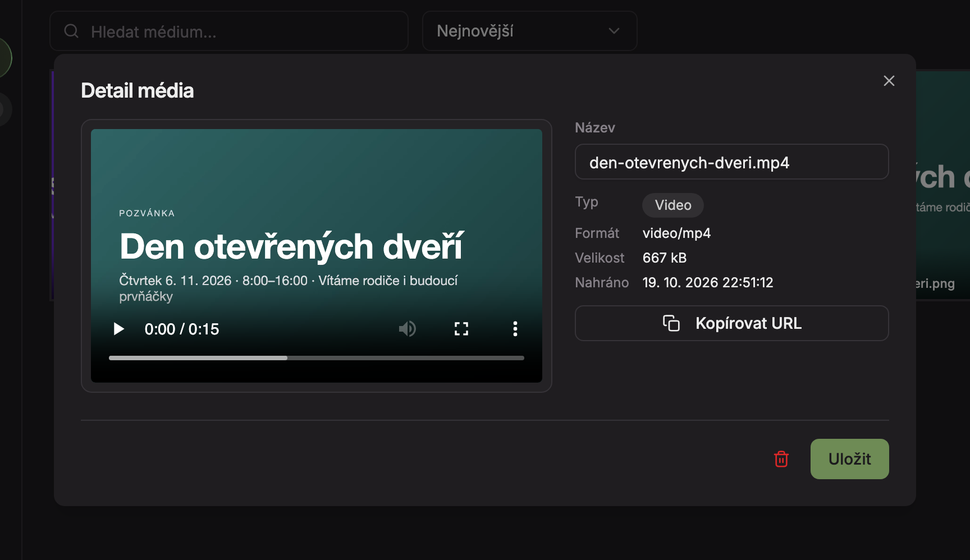The height and width of the screenshot is (560, 970).
Task: Click the POZVÁNKA label in the video
Action: click(x=147, y=213)
